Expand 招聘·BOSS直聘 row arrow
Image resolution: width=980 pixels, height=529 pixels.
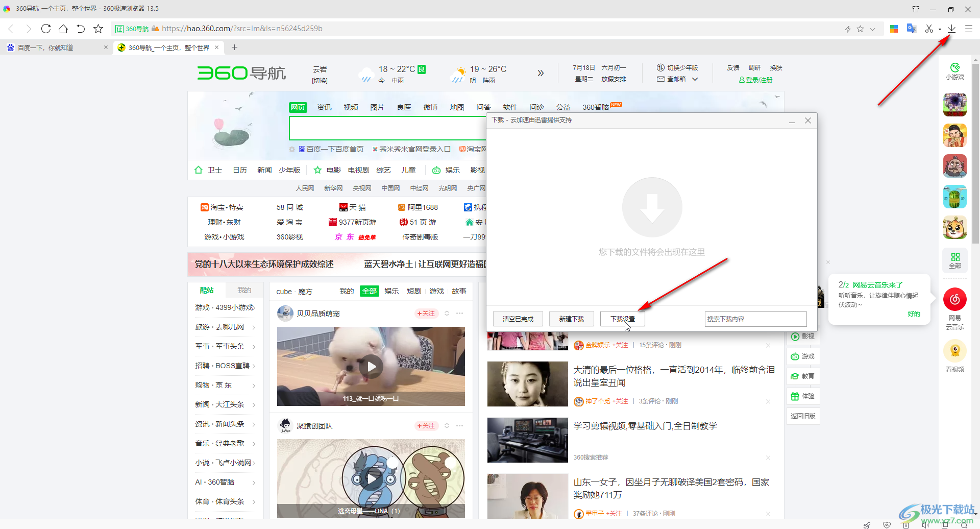click(254, 366)
